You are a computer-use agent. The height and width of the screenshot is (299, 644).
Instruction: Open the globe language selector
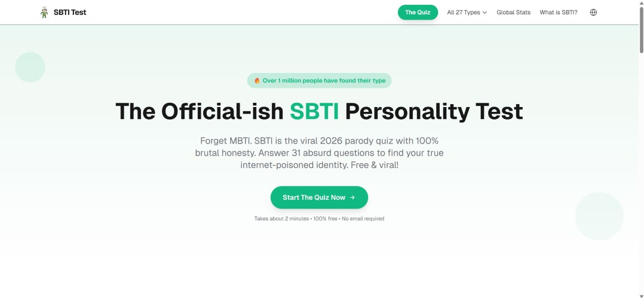pos(593,13)
